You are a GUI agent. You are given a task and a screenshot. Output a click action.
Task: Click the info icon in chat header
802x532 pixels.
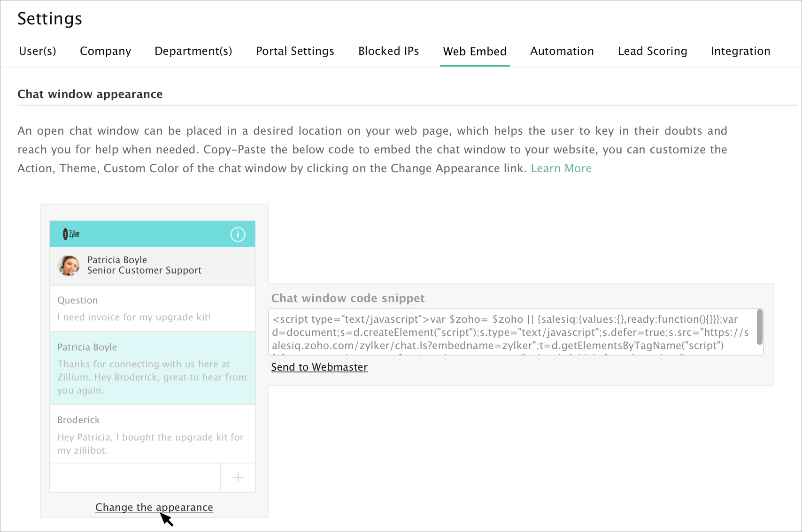pos(238,234)
